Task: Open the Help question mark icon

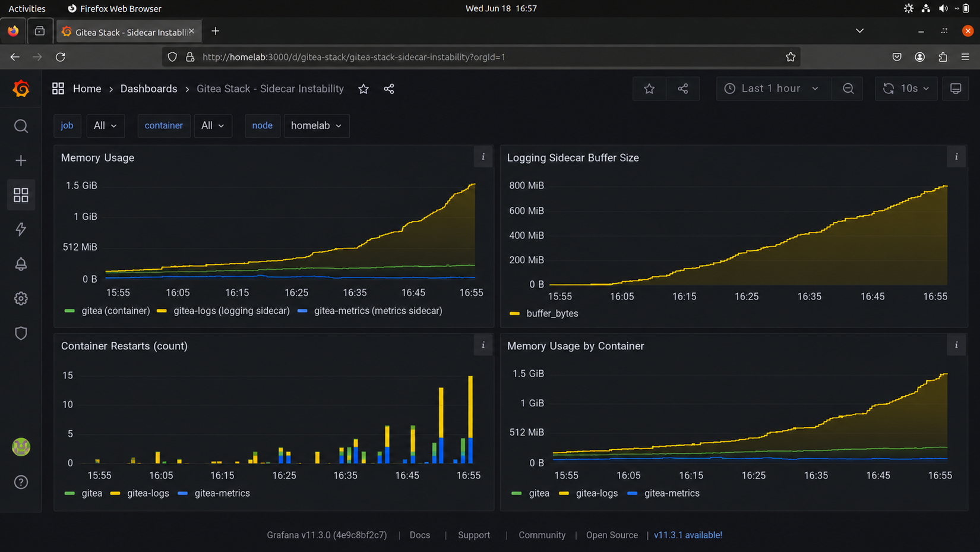Action: (x=21, y=482)
